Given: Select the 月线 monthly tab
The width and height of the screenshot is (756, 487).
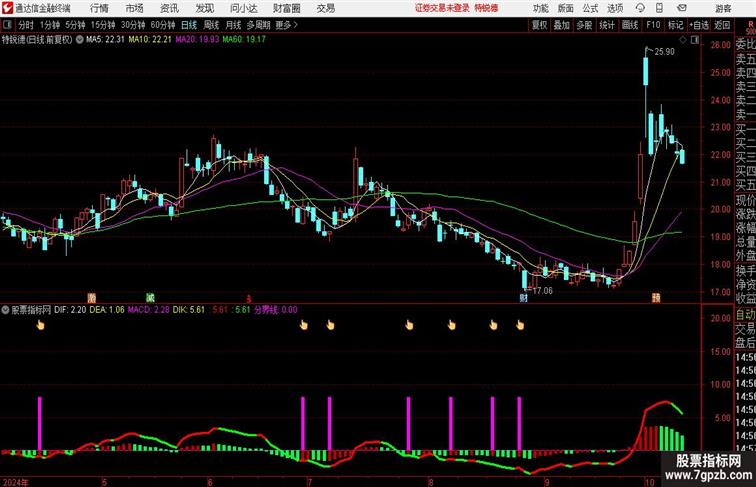Looking at the screenshot, I should [233, 25].
